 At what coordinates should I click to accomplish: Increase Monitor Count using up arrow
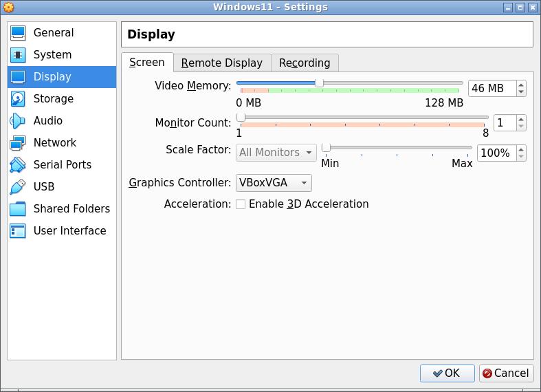click(x=521, y=119)
